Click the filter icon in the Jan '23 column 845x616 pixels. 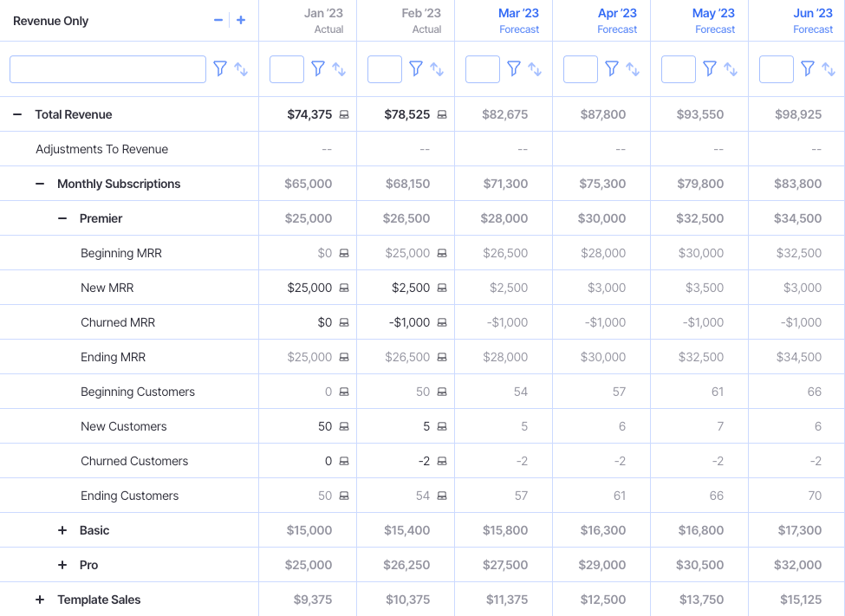318,69
